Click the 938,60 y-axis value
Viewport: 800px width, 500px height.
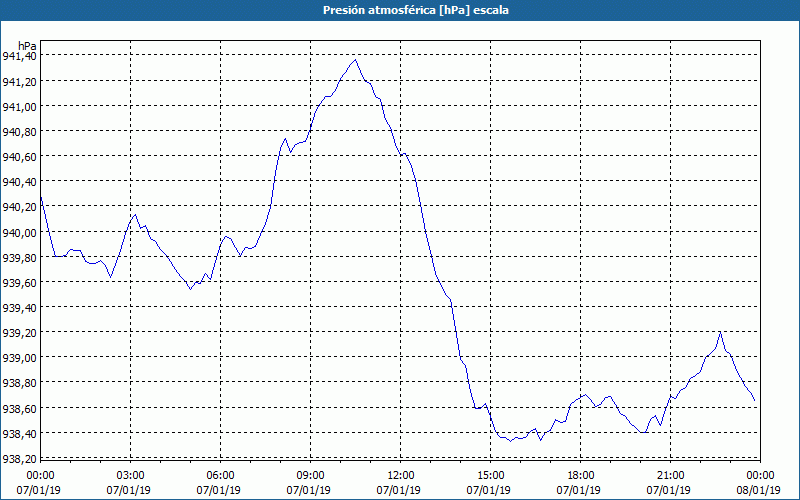coord(19,408)
